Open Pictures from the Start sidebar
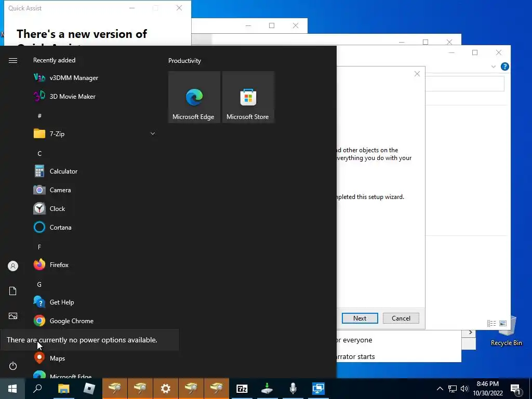532x399 pixels. coord(13,316)
